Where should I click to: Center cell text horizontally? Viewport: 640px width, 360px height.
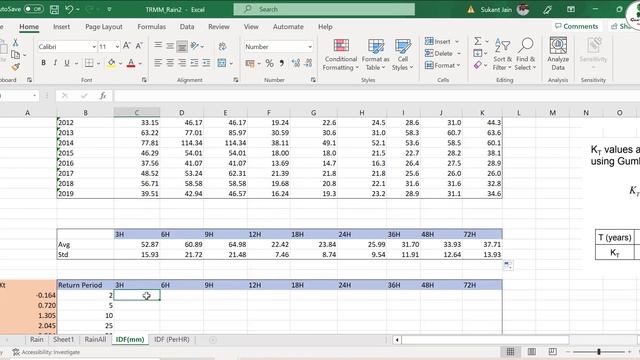(x=170, y=63)
